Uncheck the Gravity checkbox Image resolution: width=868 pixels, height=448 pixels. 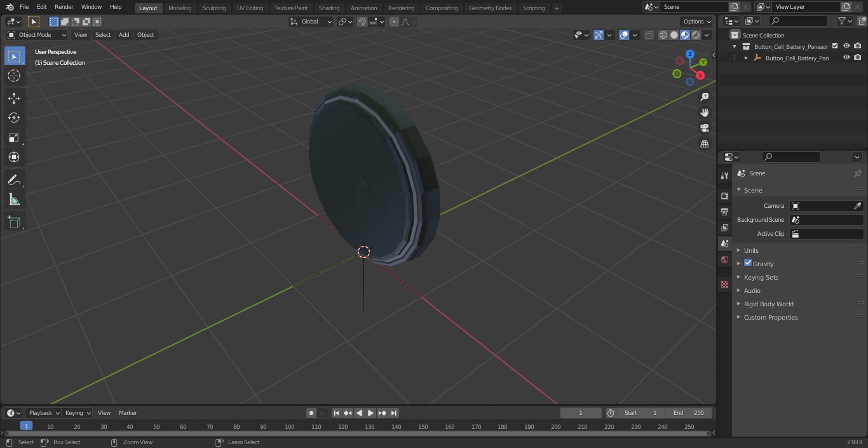pos(748,263)
